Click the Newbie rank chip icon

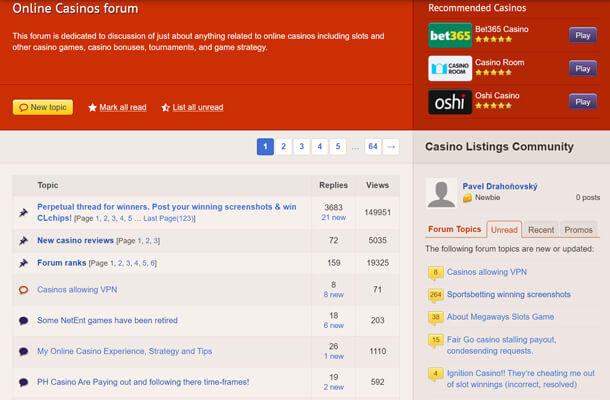pos(467,198)
